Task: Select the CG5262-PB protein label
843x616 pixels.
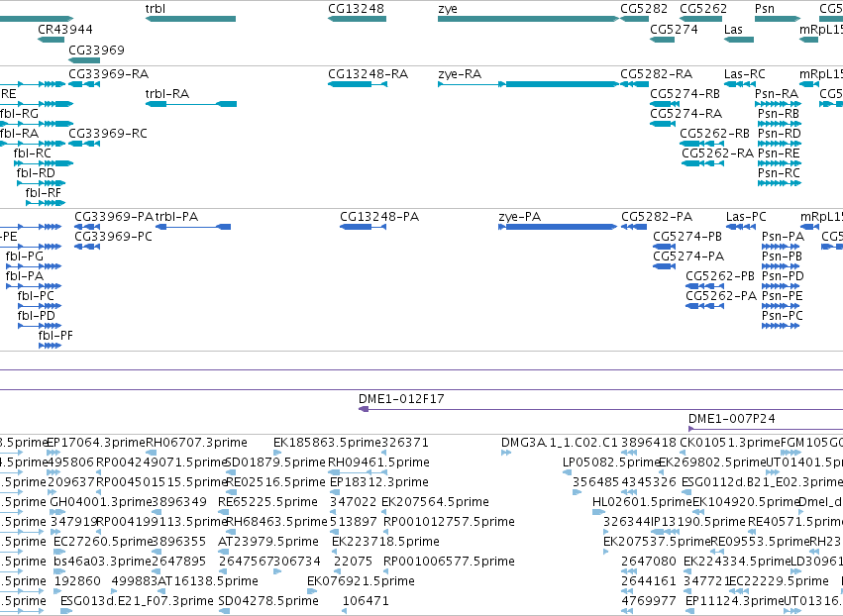Action: (720, 275)
